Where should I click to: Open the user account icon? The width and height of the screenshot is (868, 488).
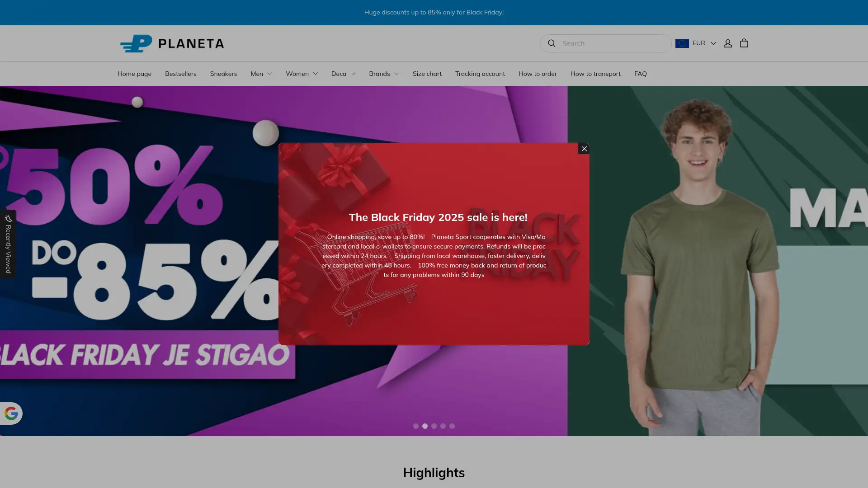pos(727,43)
